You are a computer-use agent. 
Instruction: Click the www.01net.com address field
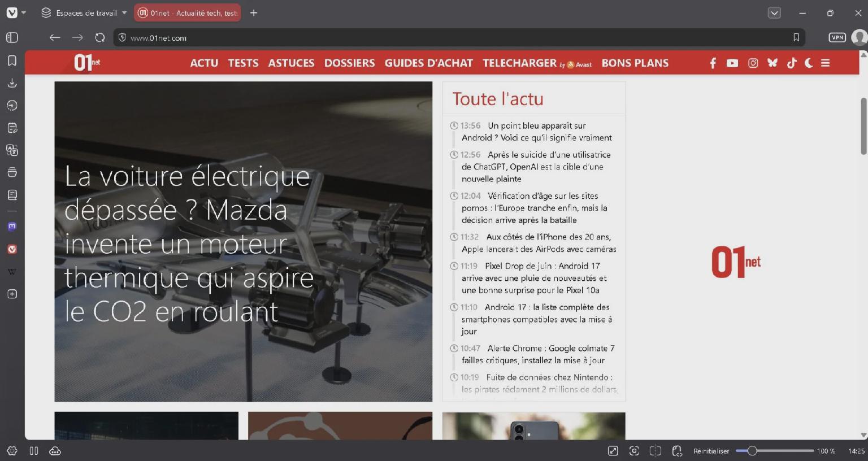459,38
